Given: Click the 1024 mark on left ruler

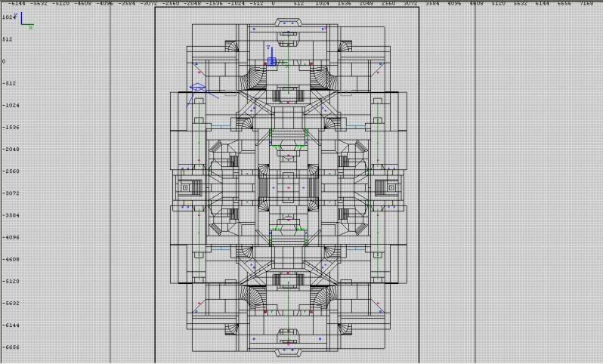Looking at the screenshot, I should pyautogui.click(x=8, y=17).
